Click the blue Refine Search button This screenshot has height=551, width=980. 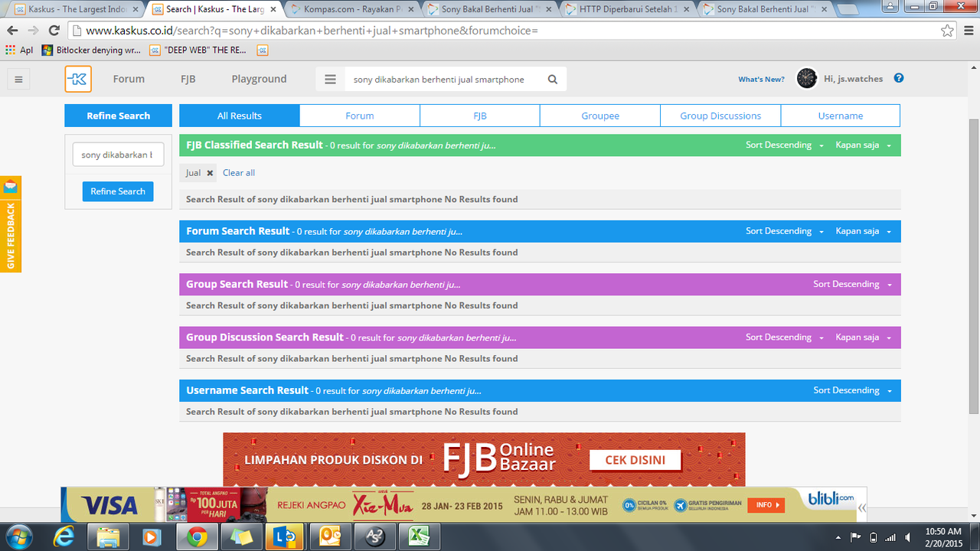click(x=118, y=191)
